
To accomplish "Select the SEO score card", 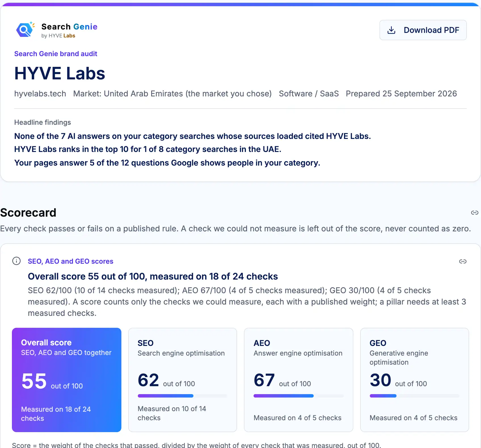I will [x=183, y=380].
